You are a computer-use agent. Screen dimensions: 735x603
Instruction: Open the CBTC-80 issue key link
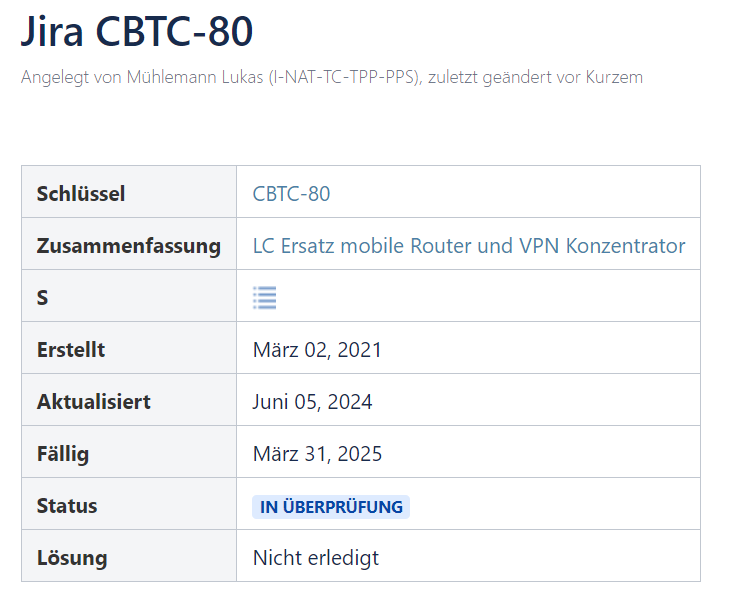tap(291, 194)
